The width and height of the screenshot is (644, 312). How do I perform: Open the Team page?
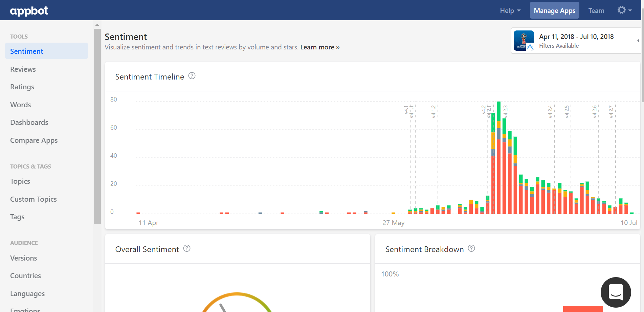(x=596, y=10)
